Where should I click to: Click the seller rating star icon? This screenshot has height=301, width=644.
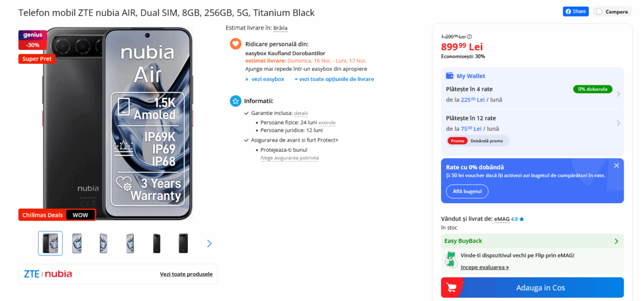pyautogui.click(x=522, y=219)
